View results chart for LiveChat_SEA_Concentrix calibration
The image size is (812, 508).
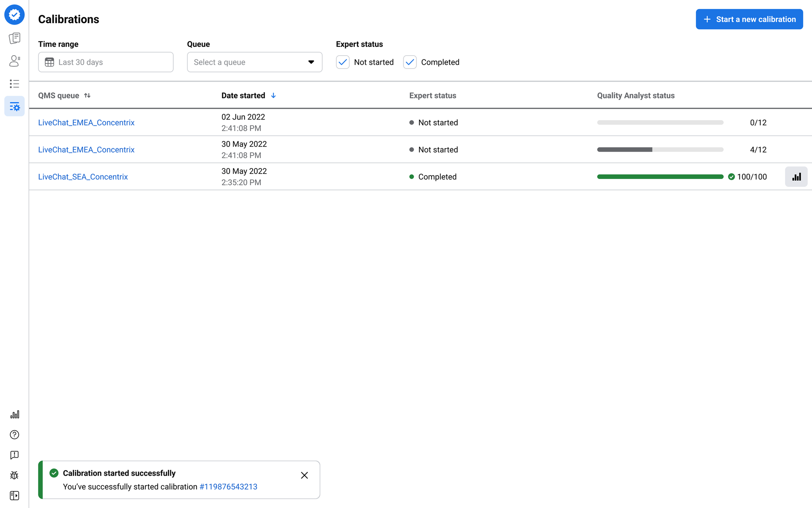coord(796,176)
